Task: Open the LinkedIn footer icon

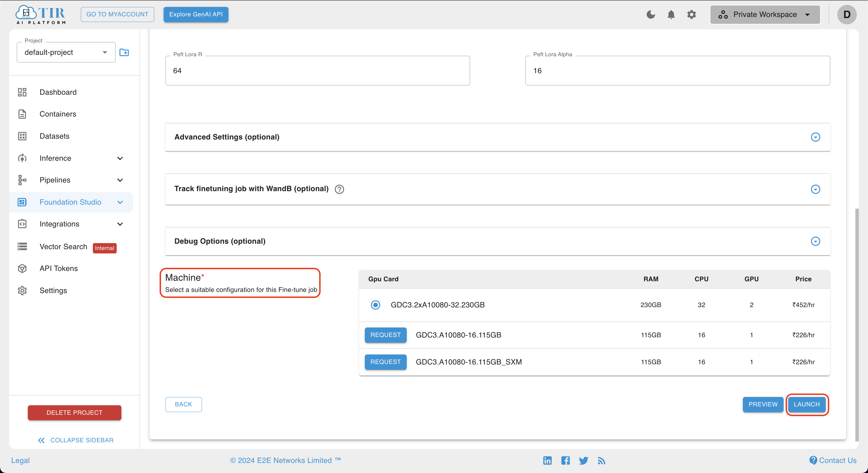Action: coord(547,461)
